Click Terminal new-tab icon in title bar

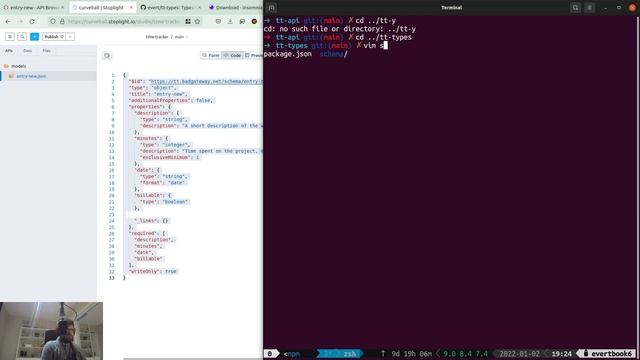coord(271,8)
